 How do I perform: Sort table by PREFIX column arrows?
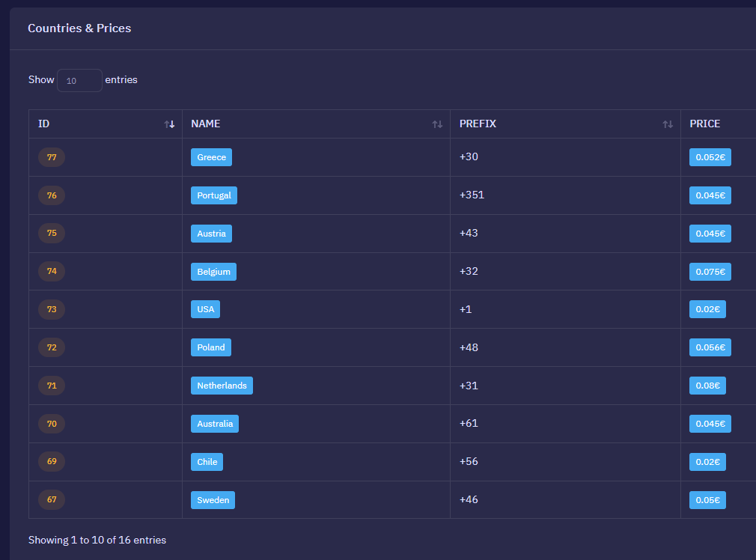[x=668, y=124]
